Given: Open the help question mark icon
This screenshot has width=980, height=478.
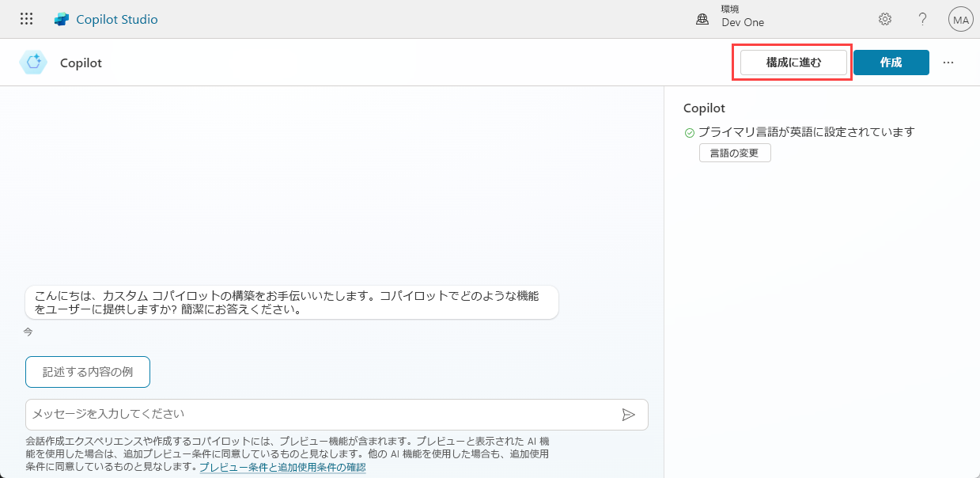Looking at the screenshot, I should tap(922, 19).
